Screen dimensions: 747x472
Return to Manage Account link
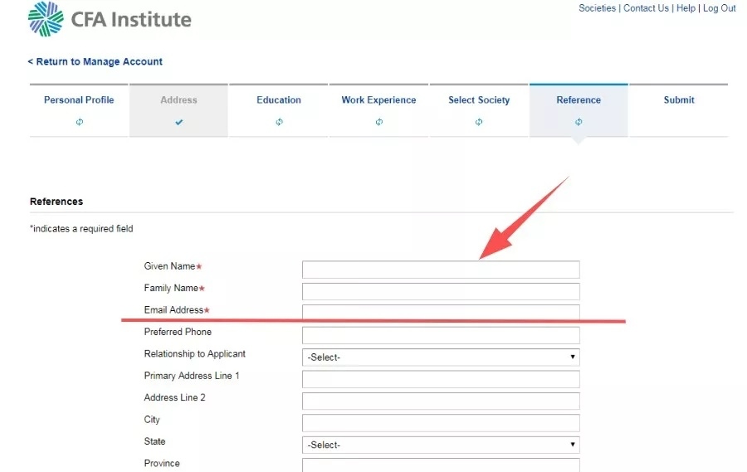coord(95,62)
